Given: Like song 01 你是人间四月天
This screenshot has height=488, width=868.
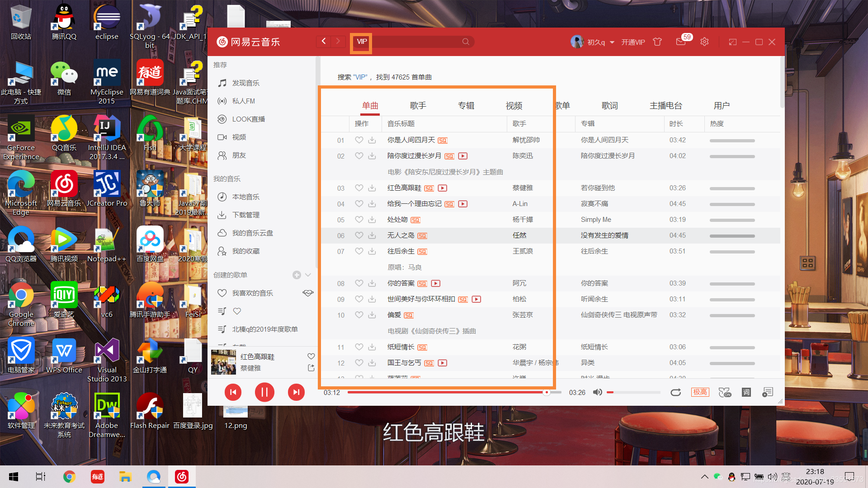Looking at the screenshot, I should [x=359, y=140].
